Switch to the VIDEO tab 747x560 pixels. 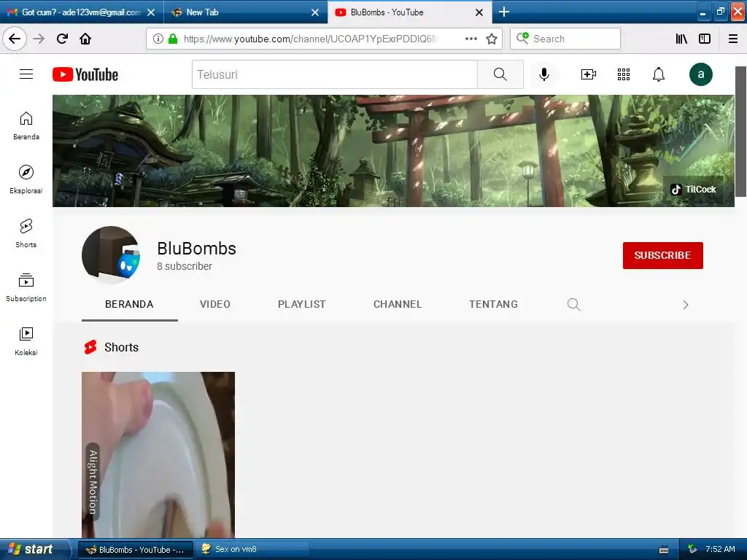215,304
